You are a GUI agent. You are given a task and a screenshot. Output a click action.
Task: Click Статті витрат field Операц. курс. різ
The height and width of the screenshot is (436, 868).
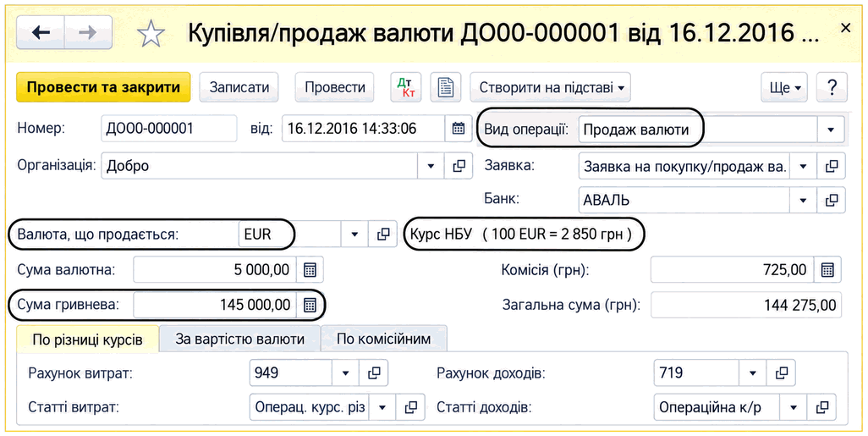coord(309,407)
